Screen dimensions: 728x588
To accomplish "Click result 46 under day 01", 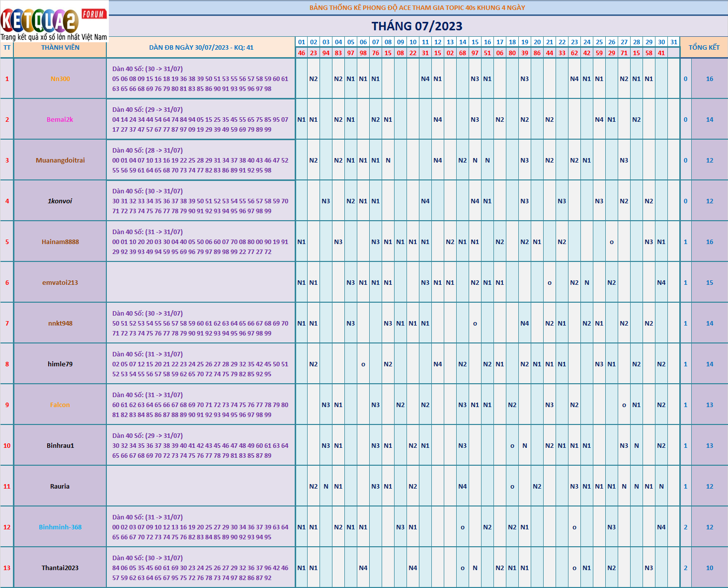I will point(302,53).
